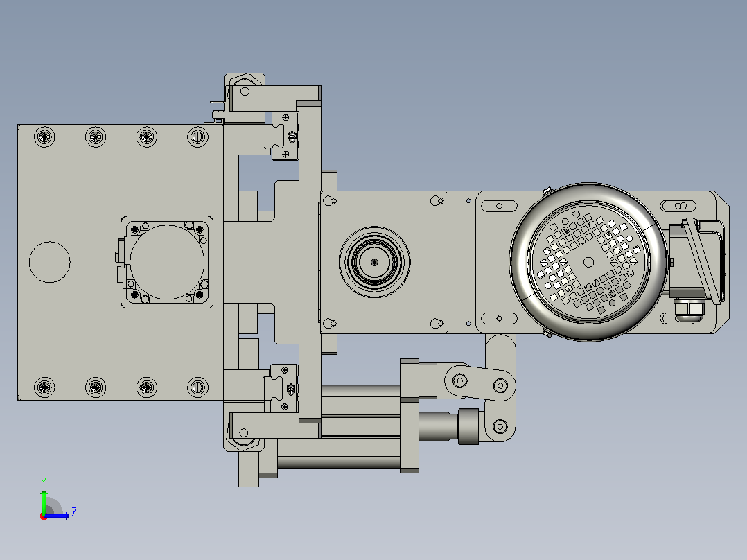Viewport: 747px width, 560px height.
Task: Select the link arm with two pivot pins
Action: 480,383
